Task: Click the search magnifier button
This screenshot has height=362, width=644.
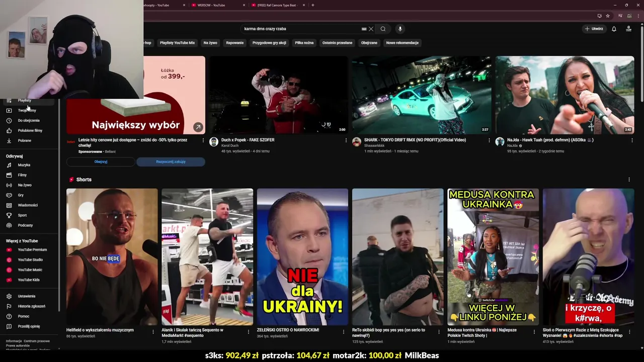Action: pyautogui.click(x=383, y=29)
